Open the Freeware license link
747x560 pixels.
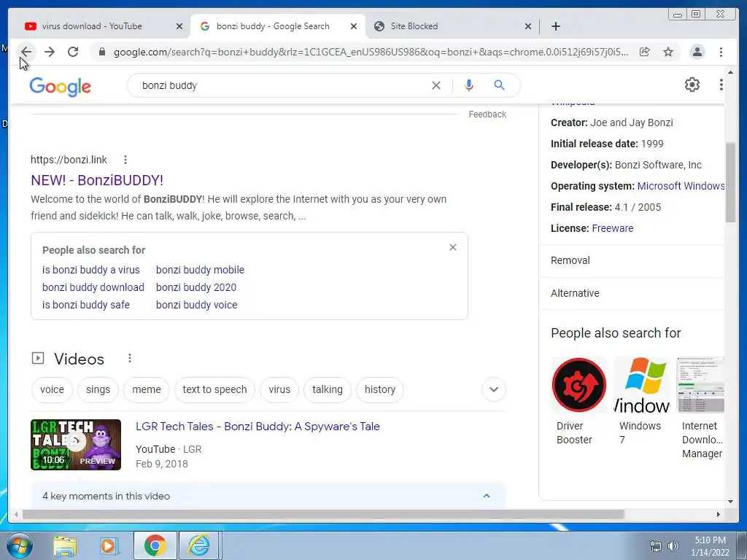tap(613, 228)
